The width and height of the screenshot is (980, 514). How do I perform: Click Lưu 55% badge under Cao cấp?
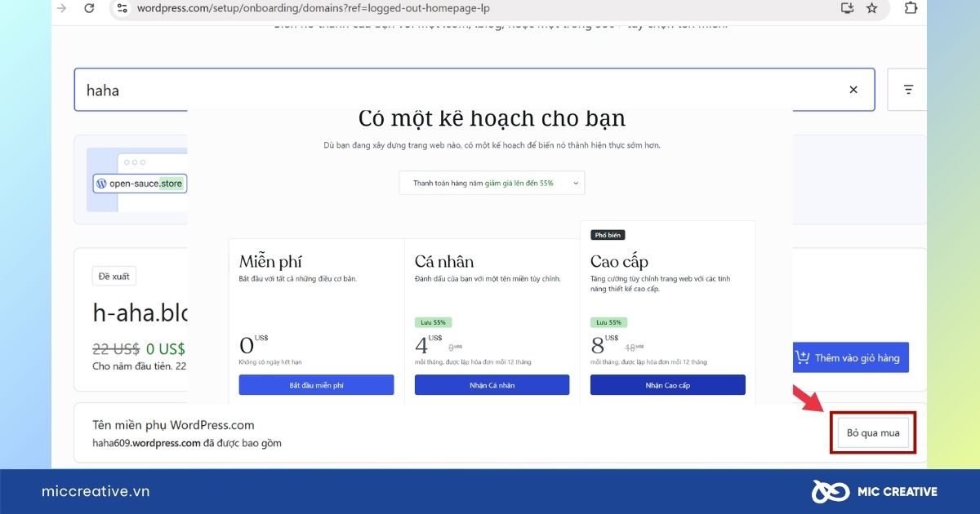click(x=609, y=322)
